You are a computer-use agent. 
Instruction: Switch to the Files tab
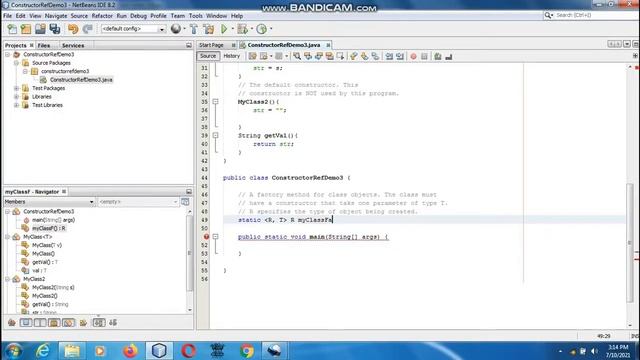point(44,45)
